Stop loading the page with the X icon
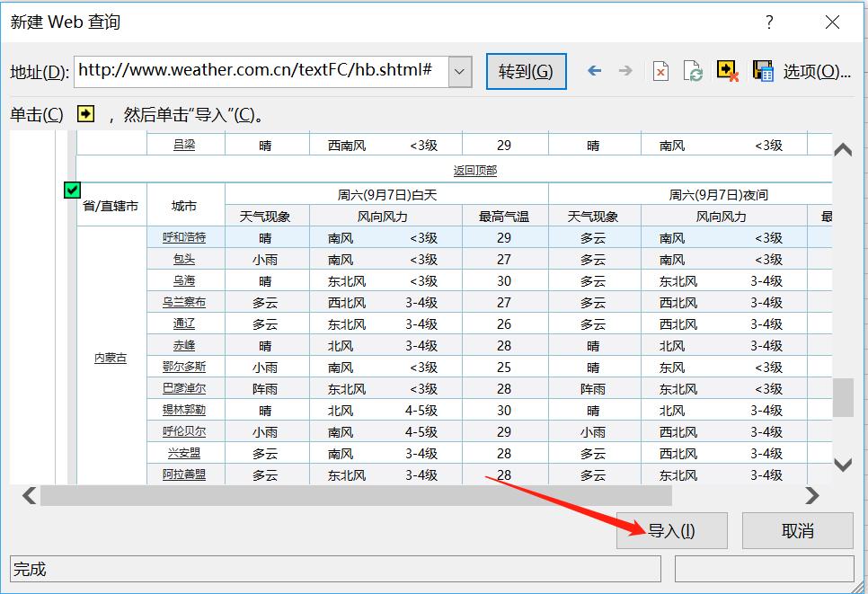This screenshot has height=594, width=868. point(660,71)
